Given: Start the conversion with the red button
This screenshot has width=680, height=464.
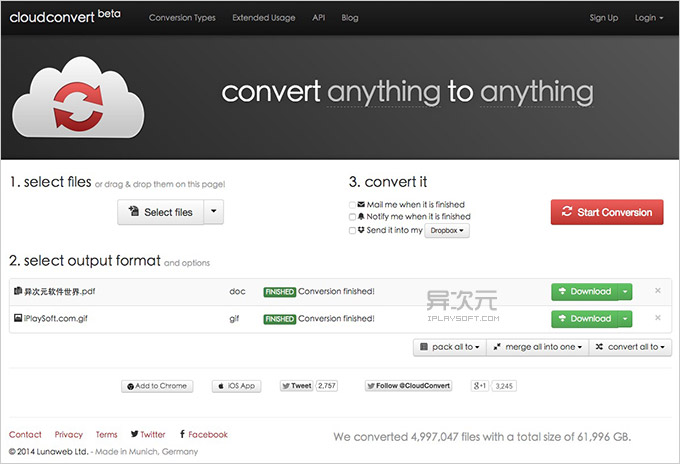Looking at the screenshot, I should point(607,212).
